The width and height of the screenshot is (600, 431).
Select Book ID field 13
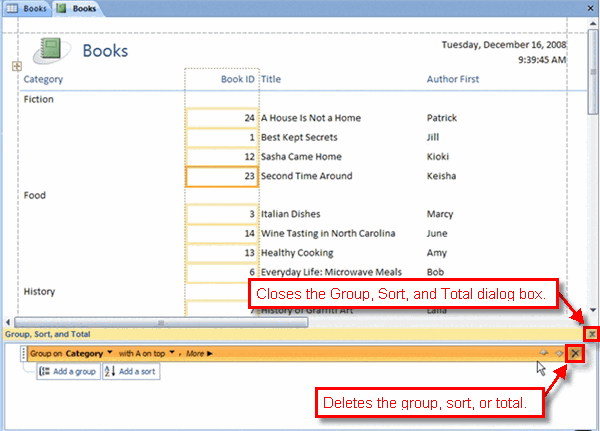click(x=222, y=253)
